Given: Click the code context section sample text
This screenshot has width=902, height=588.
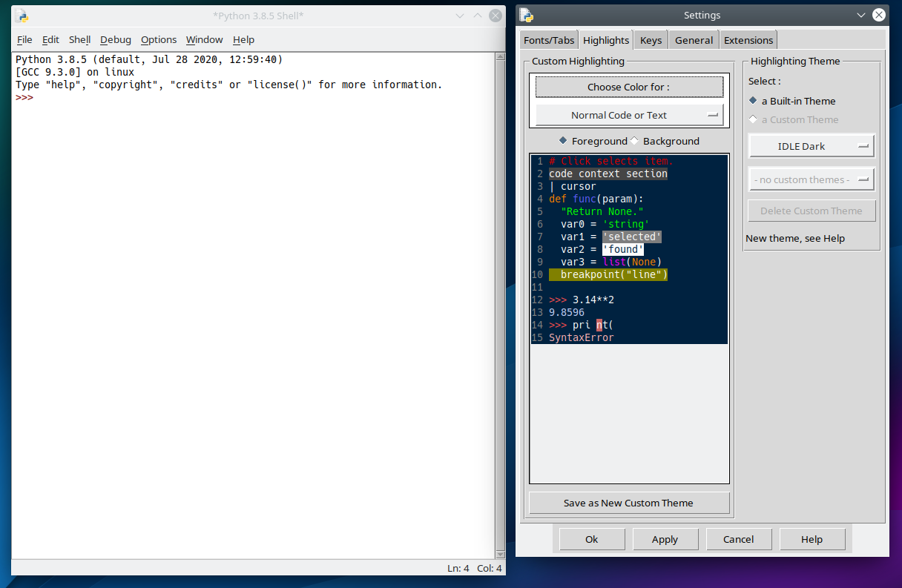Looking at the screenshot, I should coord(608,174).
